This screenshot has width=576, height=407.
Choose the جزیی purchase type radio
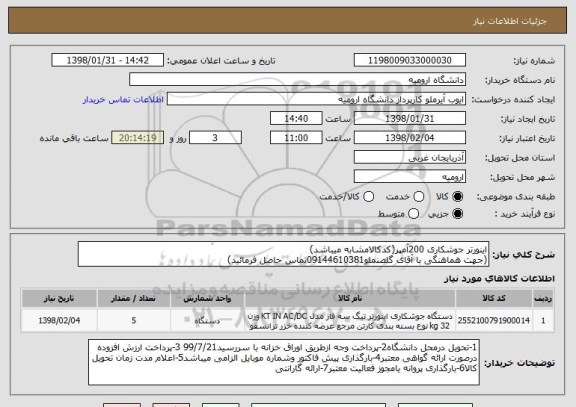[x=457, y=214]
